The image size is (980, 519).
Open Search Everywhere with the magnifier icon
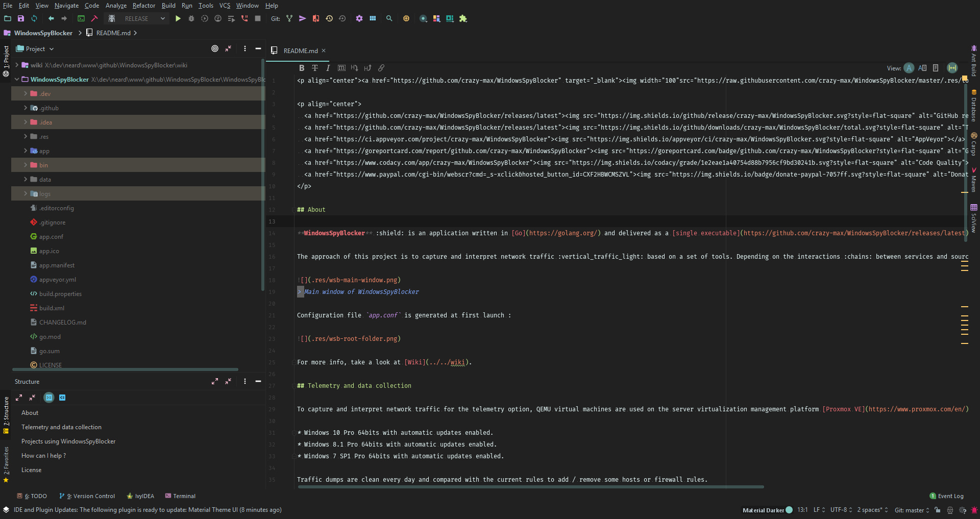[389, 18]
